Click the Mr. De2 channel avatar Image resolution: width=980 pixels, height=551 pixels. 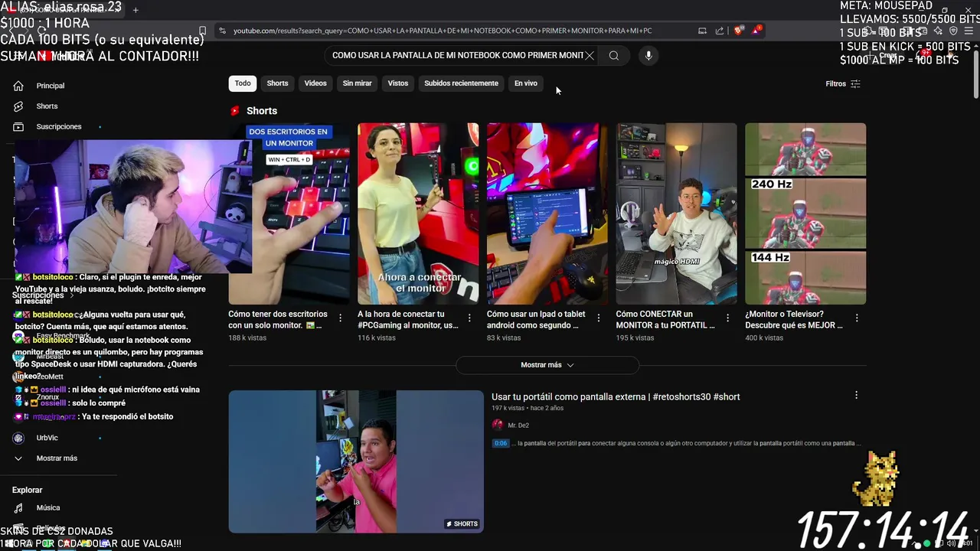coord(498,425)
